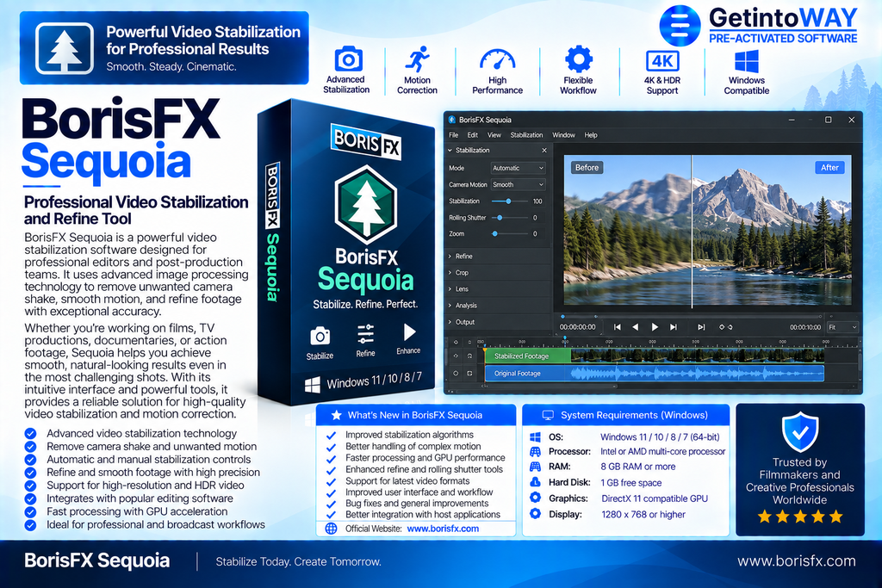Screen dimensions: 882x588
Task: Click the keyframe diamond icon in transport bar
Action: pos(722,327)
